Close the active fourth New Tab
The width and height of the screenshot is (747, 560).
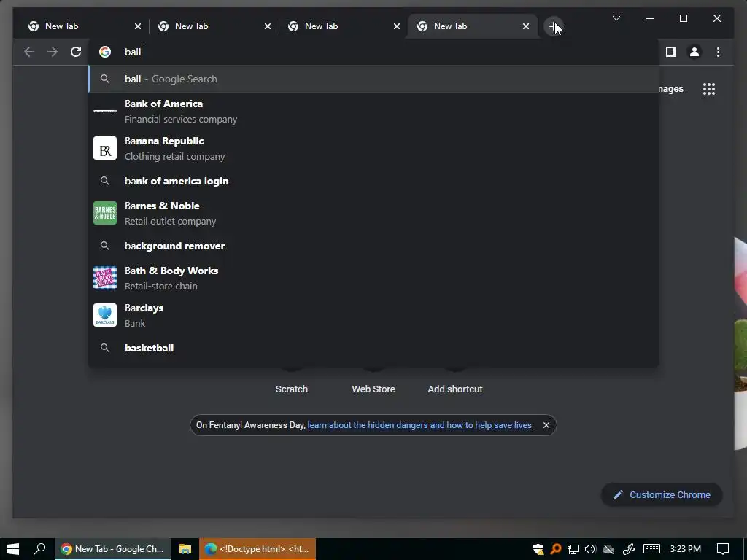(525, 26)
